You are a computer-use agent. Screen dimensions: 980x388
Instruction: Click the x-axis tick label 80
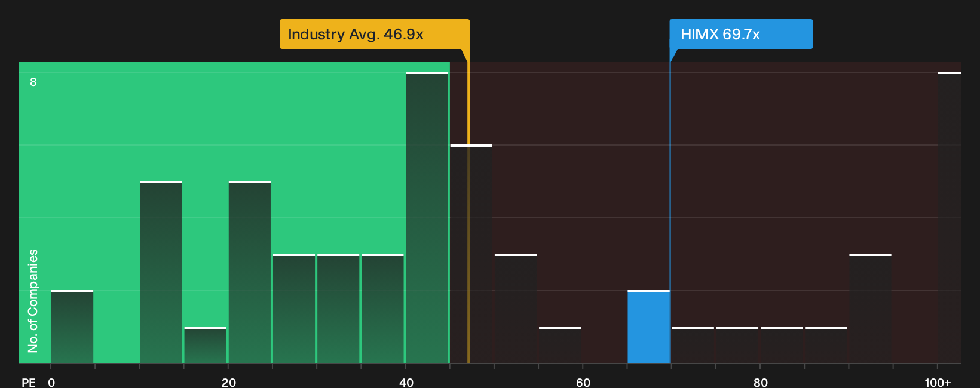pos(761,382)
